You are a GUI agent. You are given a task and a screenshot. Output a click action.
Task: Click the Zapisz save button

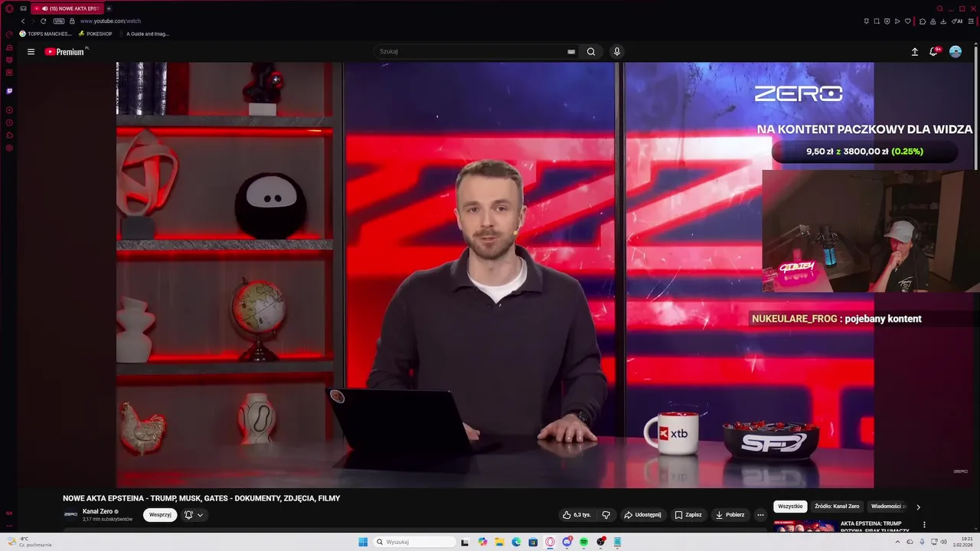[x=688, y=515]
